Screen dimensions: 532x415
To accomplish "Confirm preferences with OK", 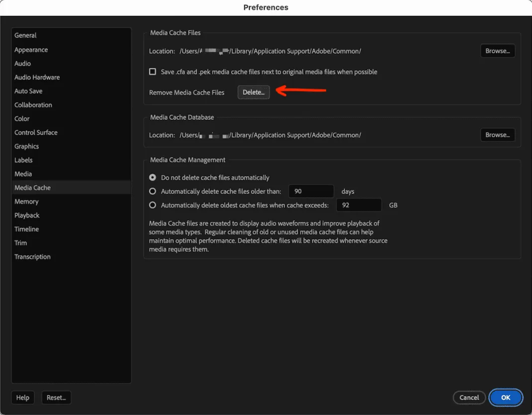I will click(x=506, y=398).
